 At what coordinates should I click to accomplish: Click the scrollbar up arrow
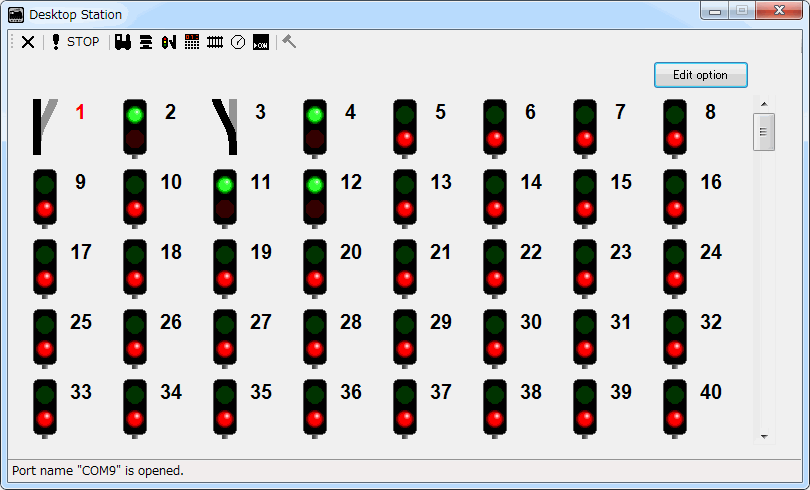764,104
